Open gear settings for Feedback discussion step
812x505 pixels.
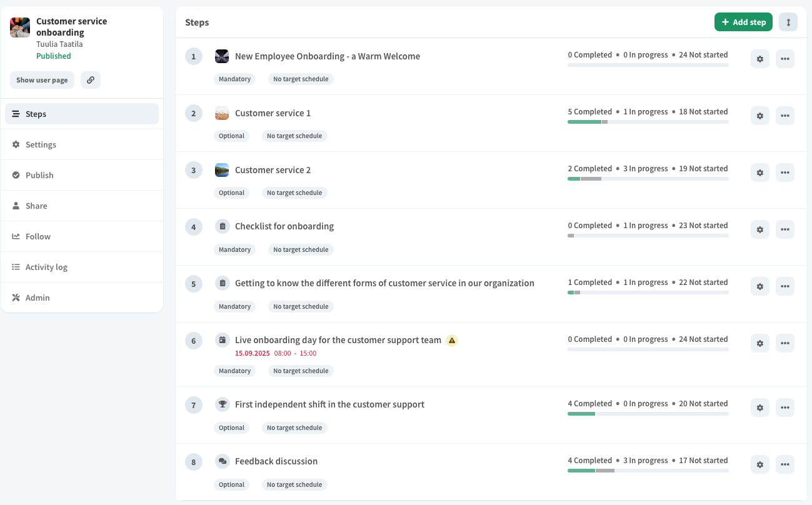pos(759,464)
